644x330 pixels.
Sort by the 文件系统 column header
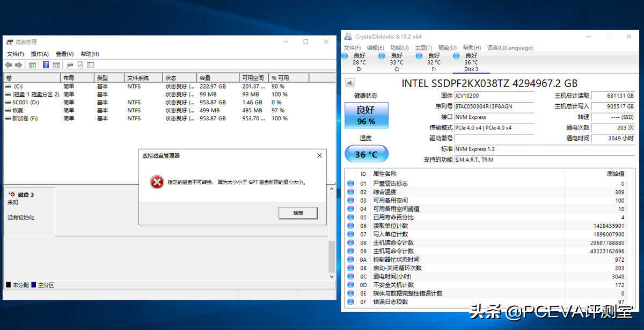coord(143,78)
